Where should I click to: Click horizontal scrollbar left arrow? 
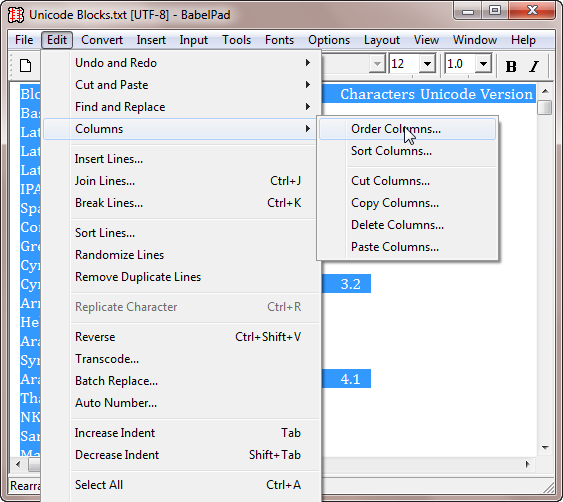click(x=18, y=464)
